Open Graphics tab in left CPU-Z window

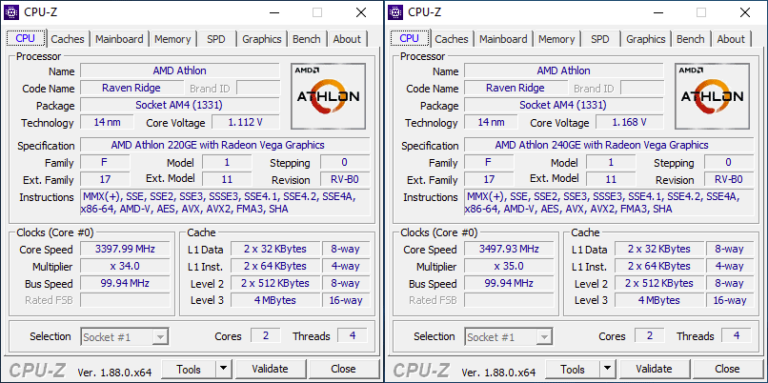(262, 39)
